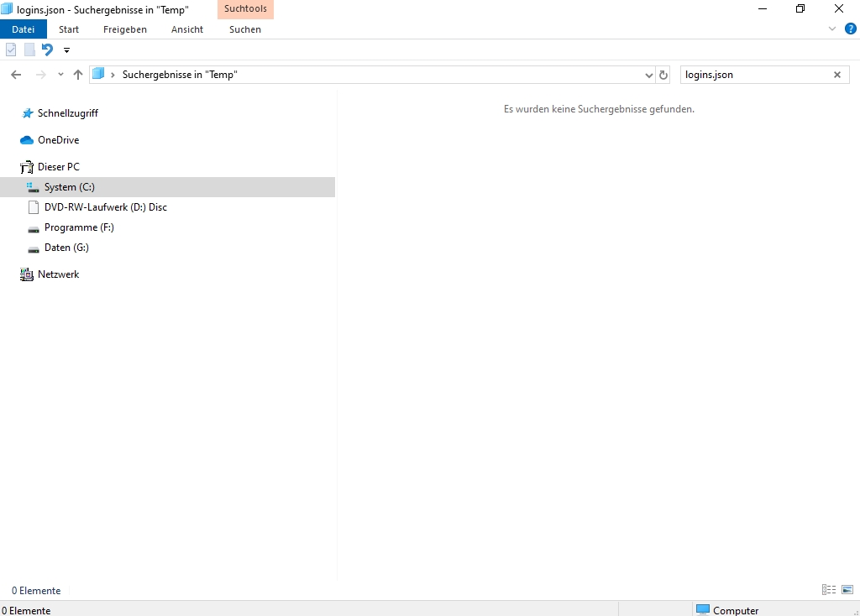Screen dimensions: 860x616
Task: Open Daten (G:) drive
Action: click(66, 248)
